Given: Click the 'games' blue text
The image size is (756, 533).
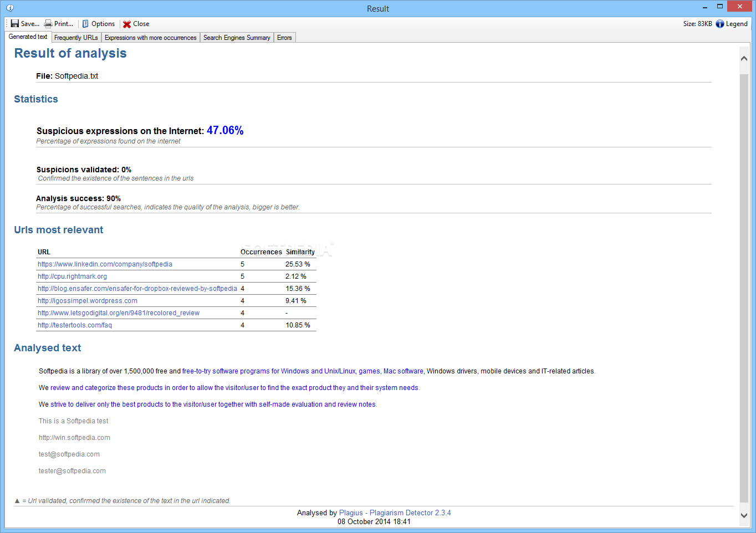Looking at the screenshot, I should [369, 371].
